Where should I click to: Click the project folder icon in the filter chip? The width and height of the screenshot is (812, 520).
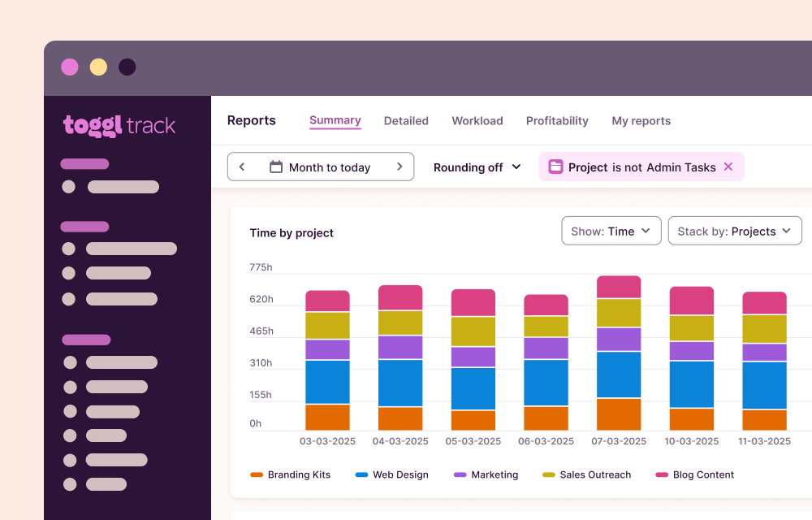point(555,166)
